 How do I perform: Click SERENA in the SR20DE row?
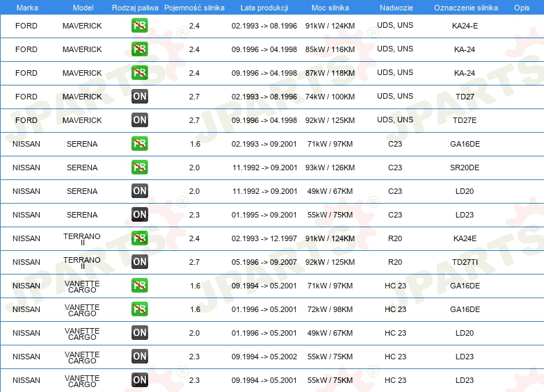tap(82, 168)
